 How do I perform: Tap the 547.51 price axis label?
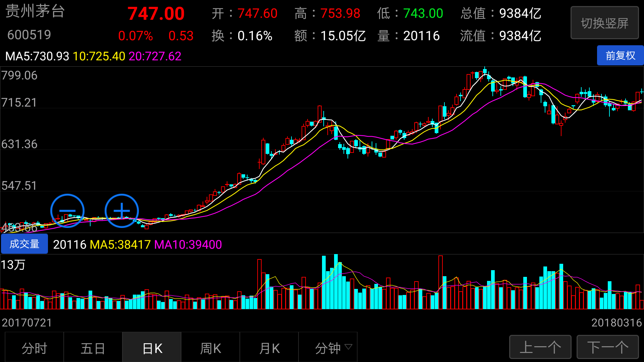coord(19,186)
